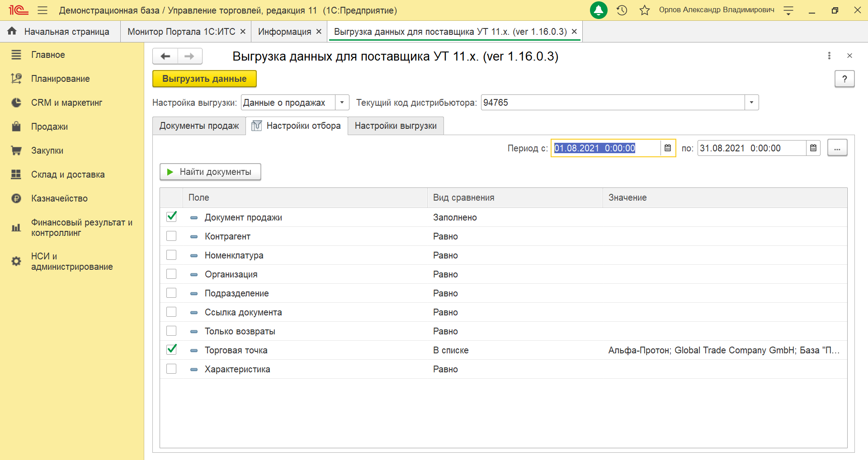868x460 pixels.
Task: Enable the Организация filter checkbox
Action: point(171,274)
